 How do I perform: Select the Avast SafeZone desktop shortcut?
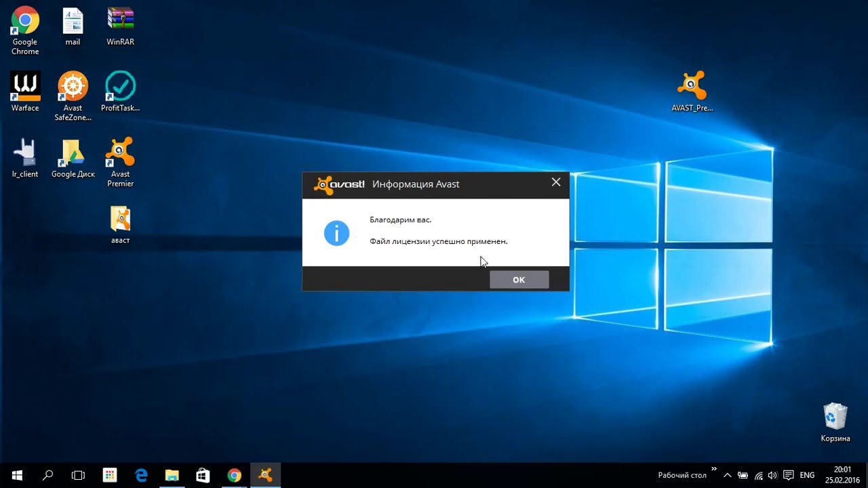73,96
